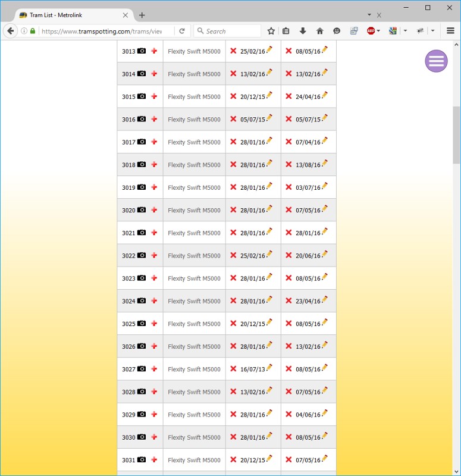Click the Search input box

(228, 31)
